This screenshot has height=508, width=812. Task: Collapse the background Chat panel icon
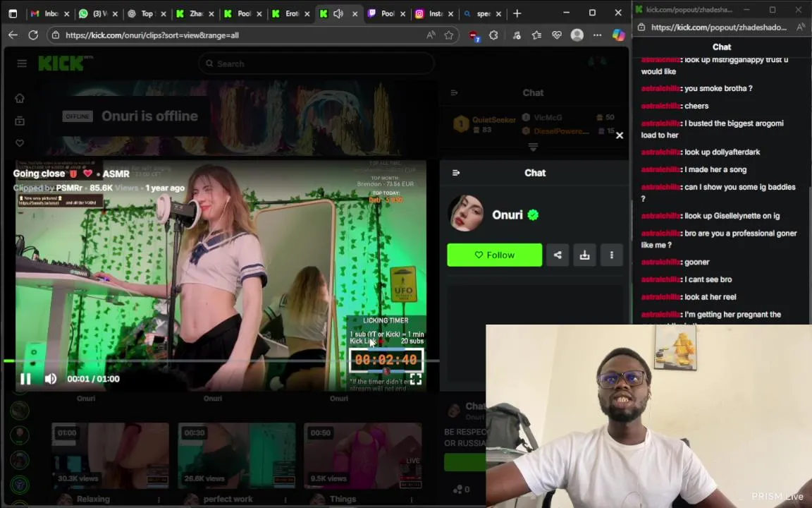tap(454, 92)
